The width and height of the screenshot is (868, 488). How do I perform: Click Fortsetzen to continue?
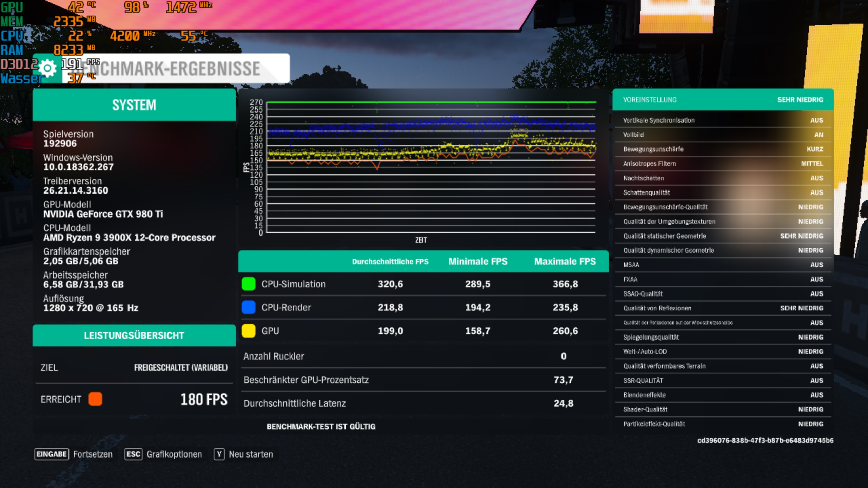[93, 454]
